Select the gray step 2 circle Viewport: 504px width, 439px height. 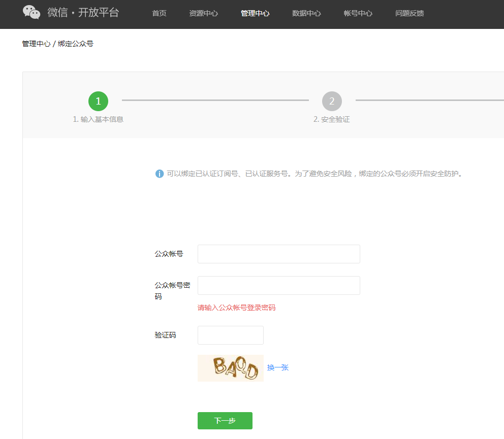tap(332, 101)
